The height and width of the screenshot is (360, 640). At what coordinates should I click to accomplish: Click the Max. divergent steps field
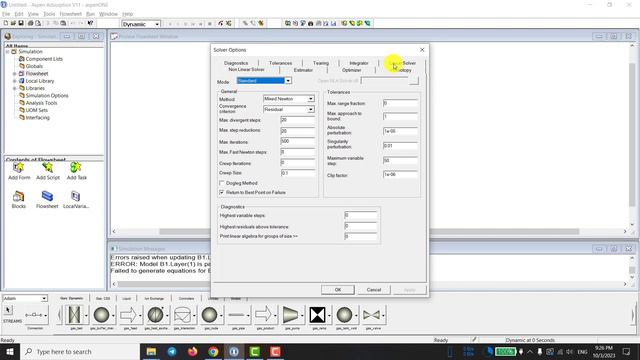298,120
